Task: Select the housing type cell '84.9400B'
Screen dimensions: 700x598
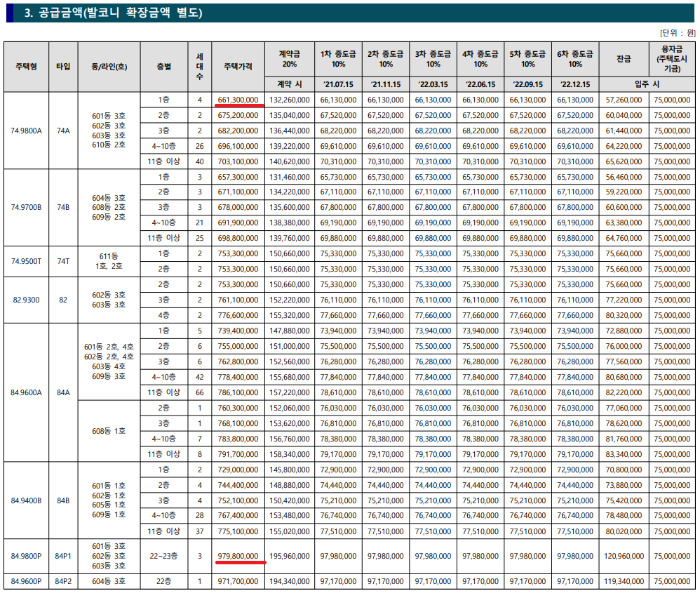Action: 27,500
